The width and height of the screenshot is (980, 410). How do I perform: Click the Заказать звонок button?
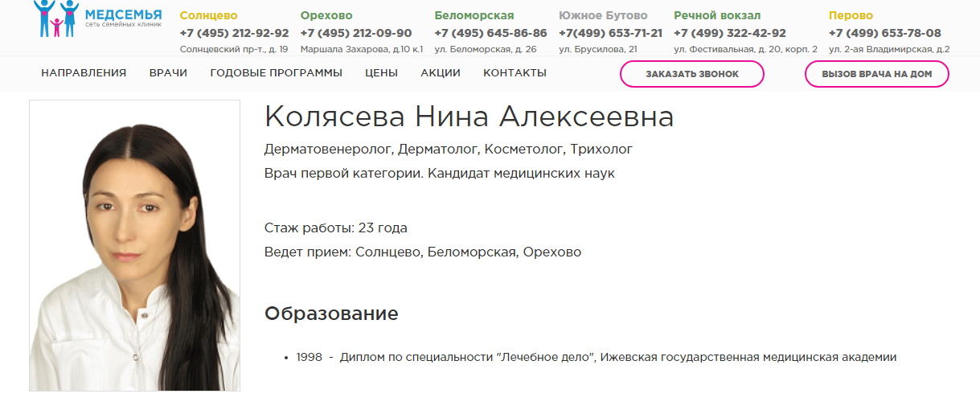coord(692,74)
